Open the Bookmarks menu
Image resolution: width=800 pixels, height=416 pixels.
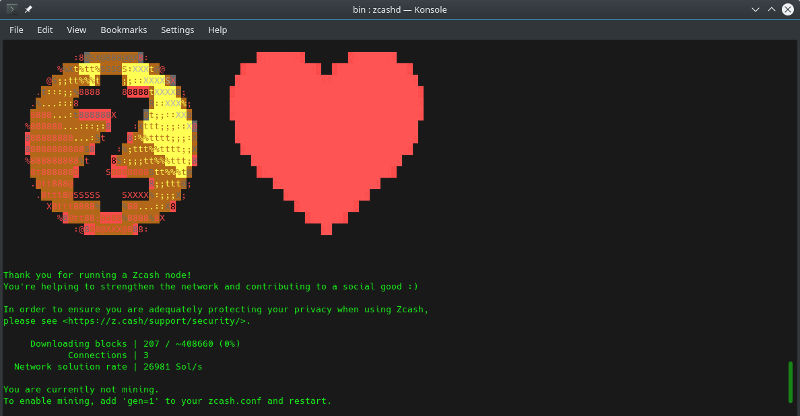(123, 30)
